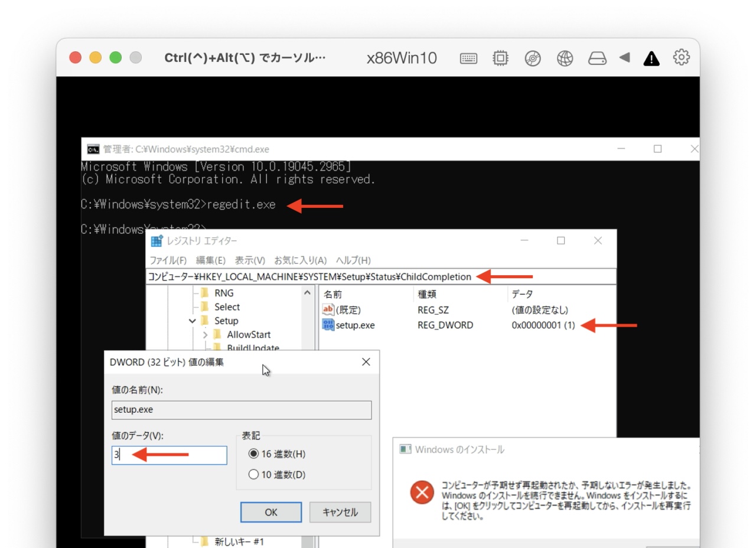Click the 値のデータ(V) input field
Screen dimensions: 756x548
click(x=169, y=455)
